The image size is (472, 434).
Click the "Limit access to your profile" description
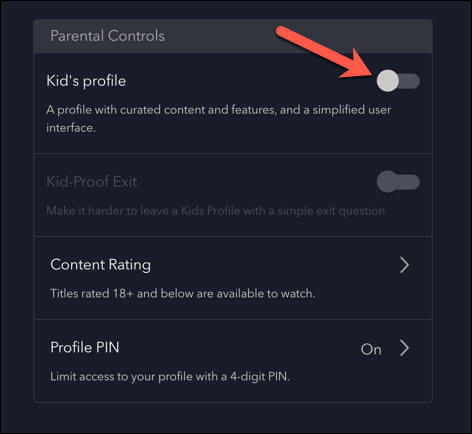click(x=170, y=377)
